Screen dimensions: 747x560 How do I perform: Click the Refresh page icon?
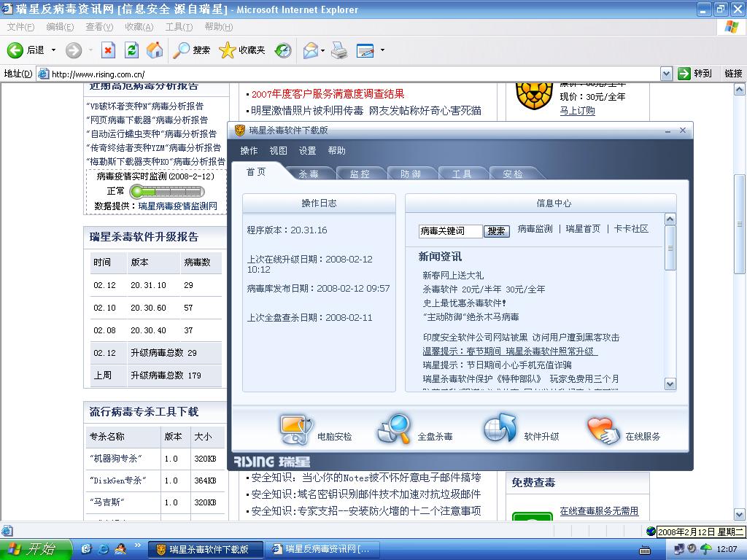pos(131,50)
